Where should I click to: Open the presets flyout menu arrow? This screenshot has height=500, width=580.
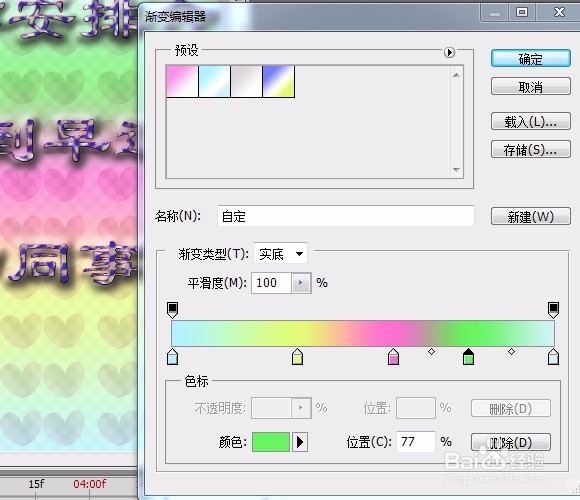[449, 53]
